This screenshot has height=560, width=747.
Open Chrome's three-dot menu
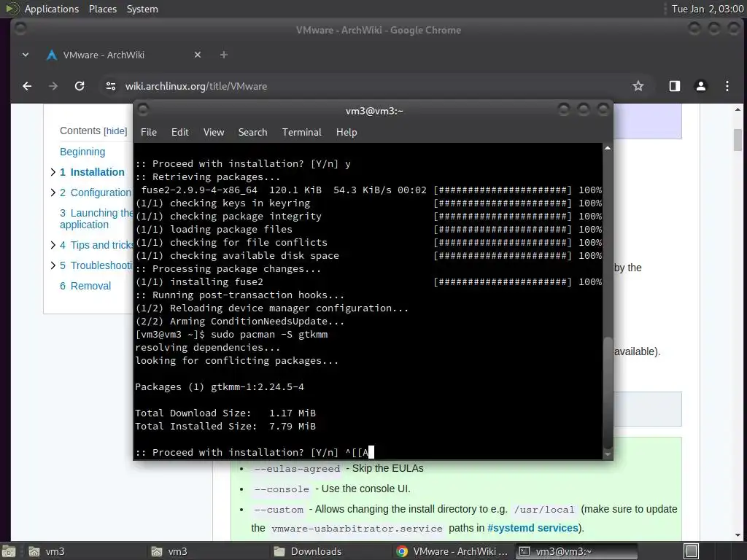coord(727,86)
